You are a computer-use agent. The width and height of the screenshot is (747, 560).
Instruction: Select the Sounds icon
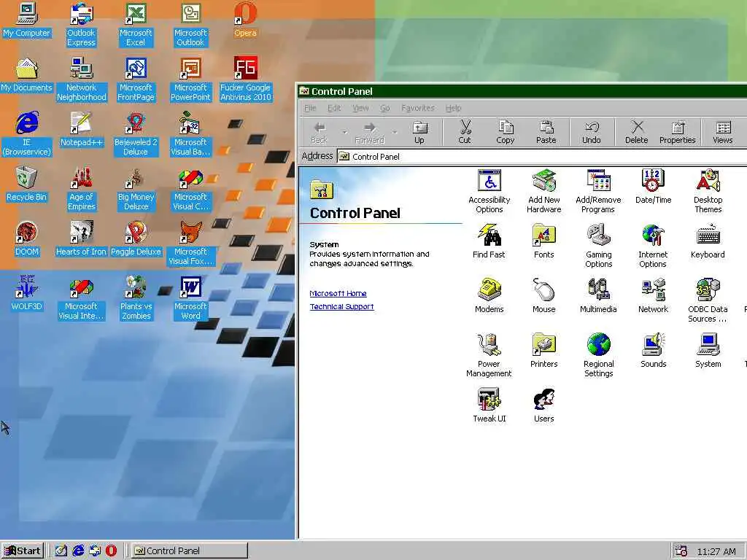point(653,351)
